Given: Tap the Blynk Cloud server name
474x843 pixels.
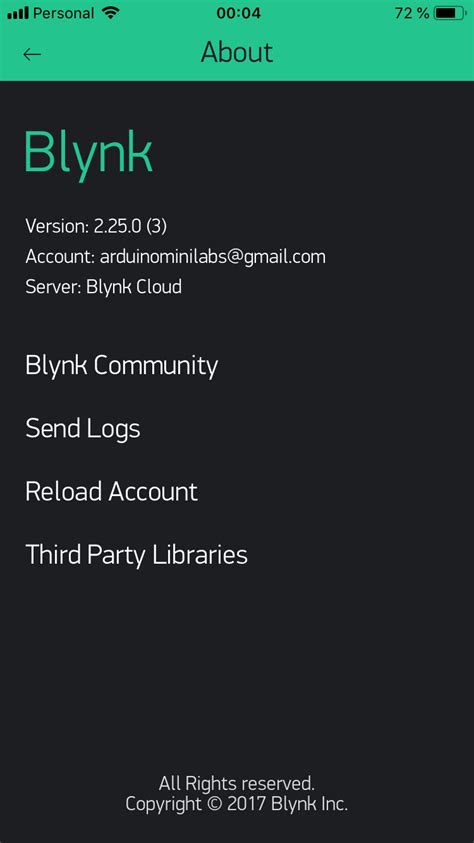Looking at the screenshot, I should pos(134,287).
